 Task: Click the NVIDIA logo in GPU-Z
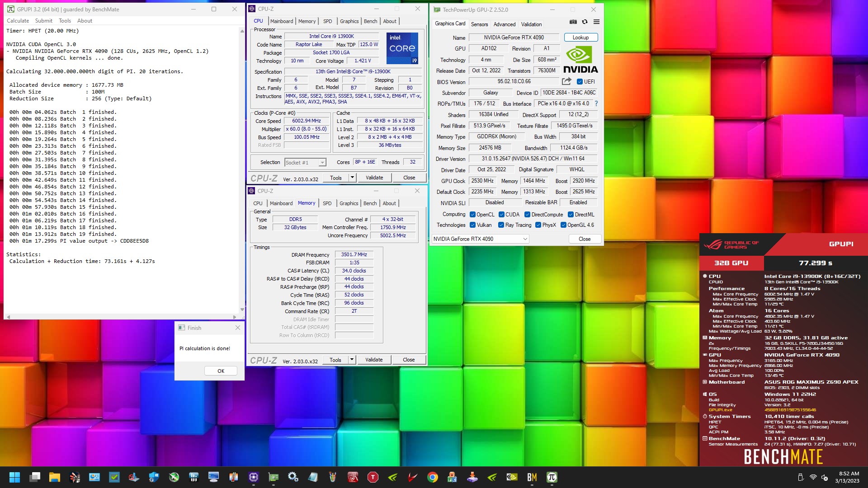tap(580, 60)
